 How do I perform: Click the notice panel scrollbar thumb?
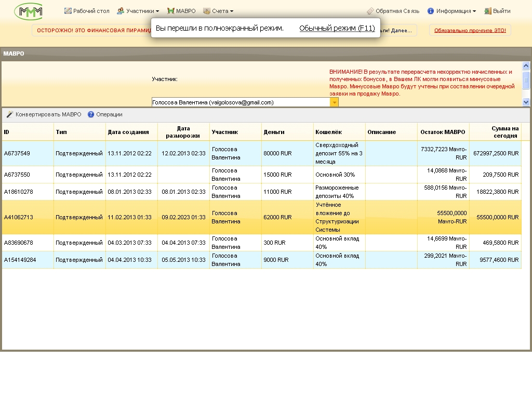tap(526, 80)
